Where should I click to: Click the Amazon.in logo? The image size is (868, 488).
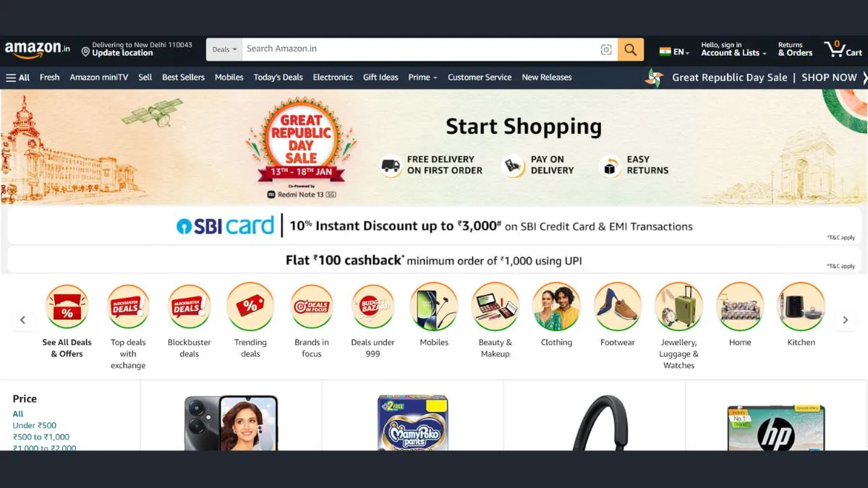(x=38, y=49)
